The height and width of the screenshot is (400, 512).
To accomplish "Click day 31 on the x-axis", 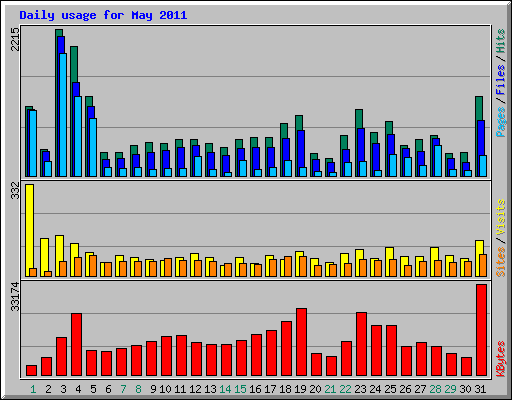I will pyautogui.click(x=480, y=389).
